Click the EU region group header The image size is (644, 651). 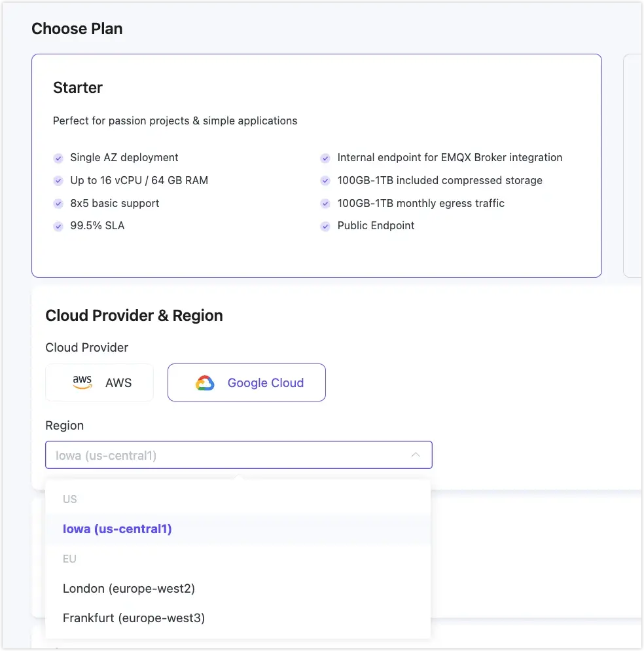[69, 559]
